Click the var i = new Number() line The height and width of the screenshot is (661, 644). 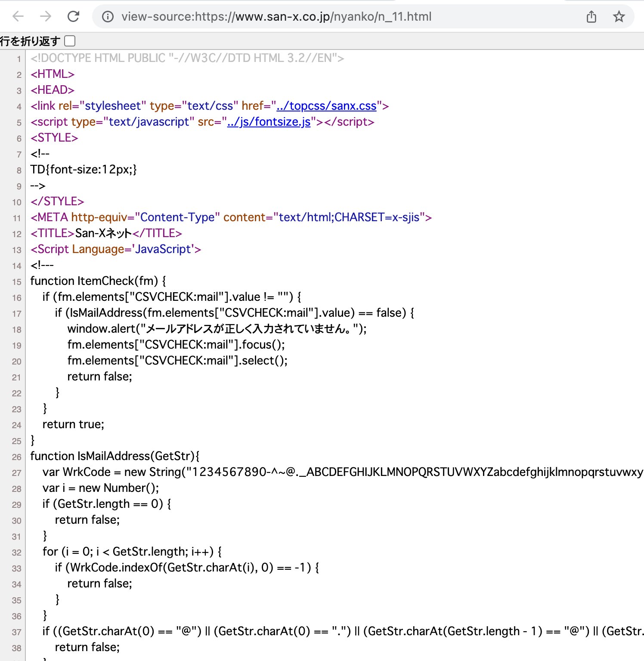[x=101, y=488]
